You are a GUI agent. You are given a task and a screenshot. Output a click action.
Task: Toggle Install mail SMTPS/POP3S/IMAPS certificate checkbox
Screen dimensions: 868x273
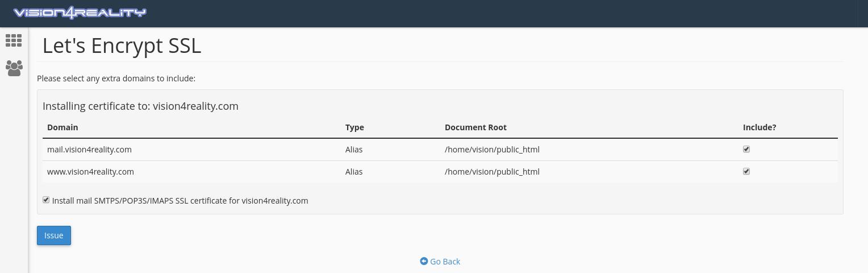46,200
